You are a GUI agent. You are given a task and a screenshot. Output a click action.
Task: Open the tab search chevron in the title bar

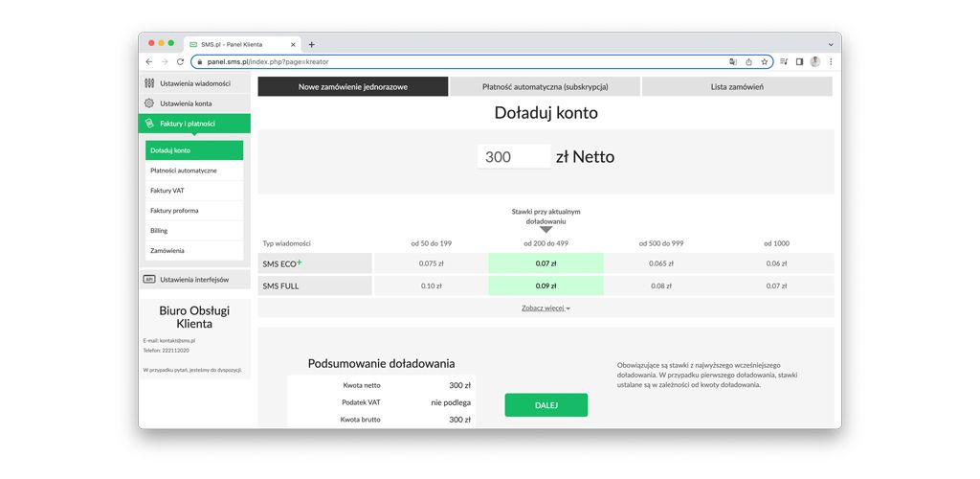(x=830, y=44)
